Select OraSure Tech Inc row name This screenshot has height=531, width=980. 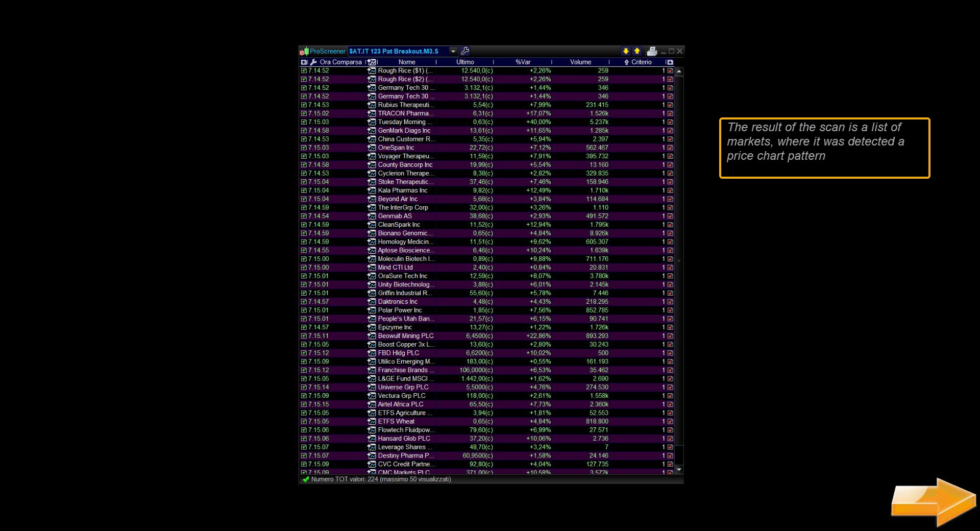coord(403,276)
